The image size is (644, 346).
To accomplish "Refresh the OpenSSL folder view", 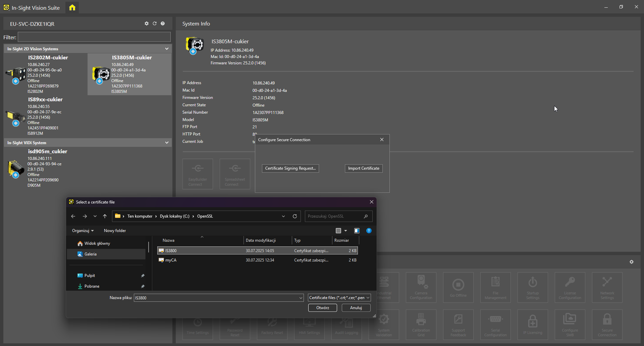I will point(295,216).
